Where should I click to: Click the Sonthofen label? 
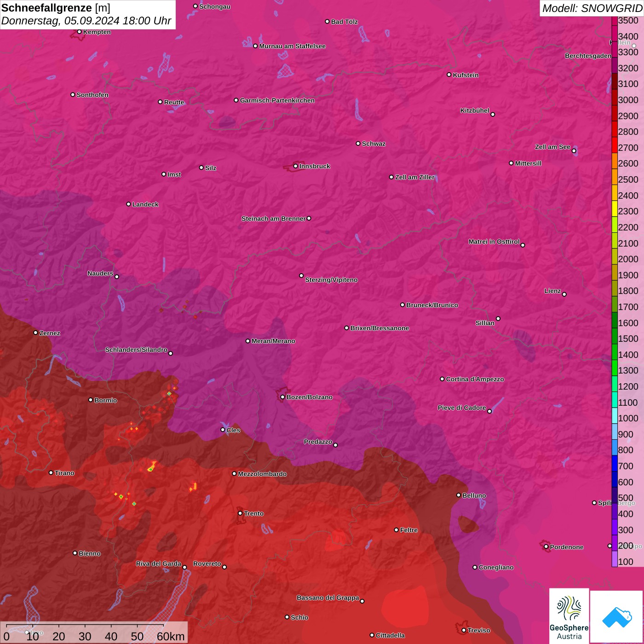click(x=92, y=95)
